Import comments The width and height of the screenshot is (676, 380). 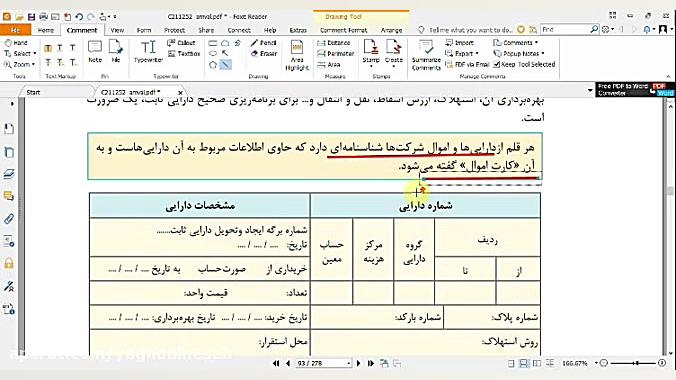point(460,43)
